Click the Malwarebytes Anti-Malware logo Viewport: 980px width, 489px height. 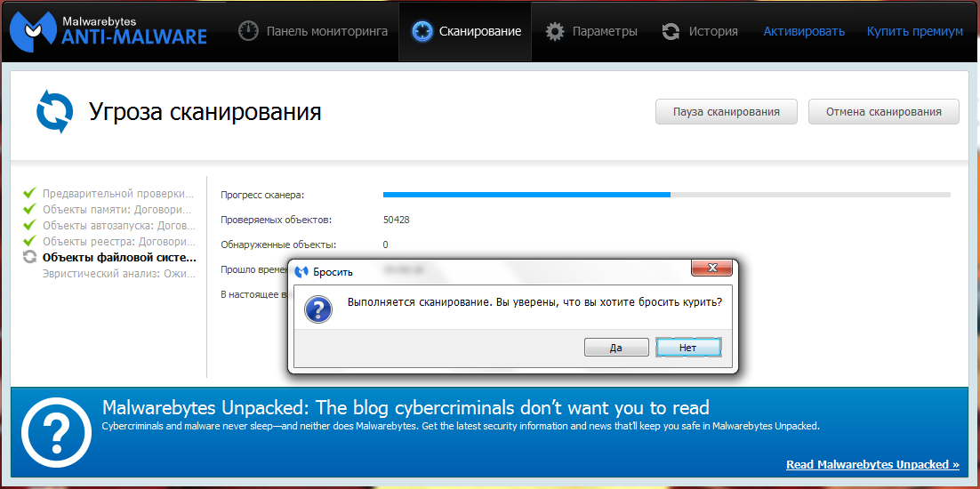pos(108,31)
